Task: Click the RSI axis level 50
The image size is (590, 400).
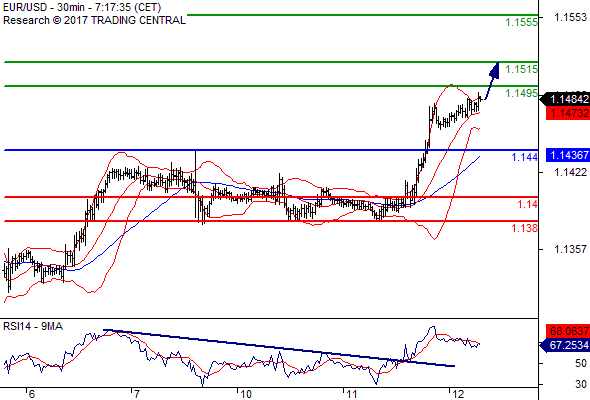Action: (581, 363)
